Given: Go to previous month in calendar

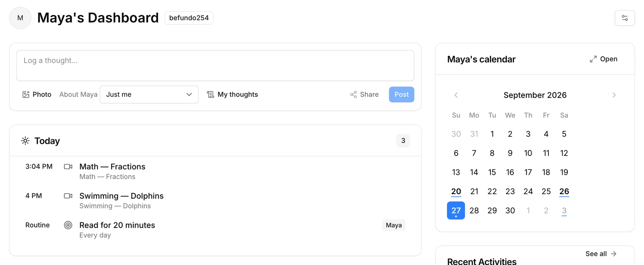Looking at the screenshot, I should [456, 95].
